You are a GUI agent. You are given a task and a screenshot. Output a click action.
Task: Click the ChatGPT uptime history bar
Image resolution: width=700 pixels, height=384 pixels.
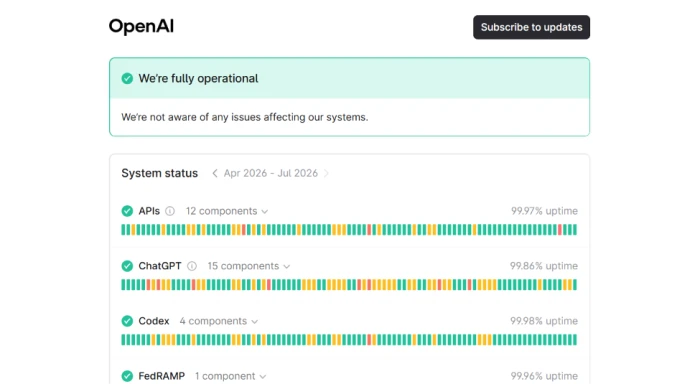point(349,284)
